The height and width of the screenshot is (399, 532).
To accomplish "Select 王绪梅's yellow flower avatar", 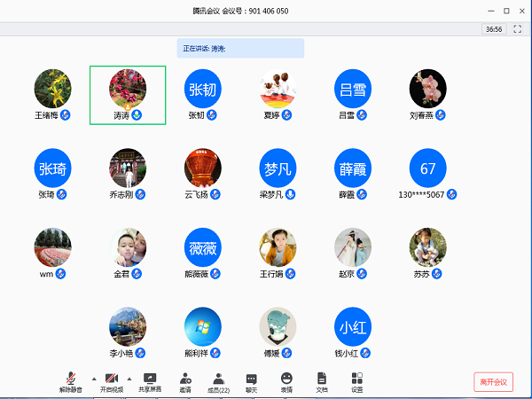I will pos(52,89).
